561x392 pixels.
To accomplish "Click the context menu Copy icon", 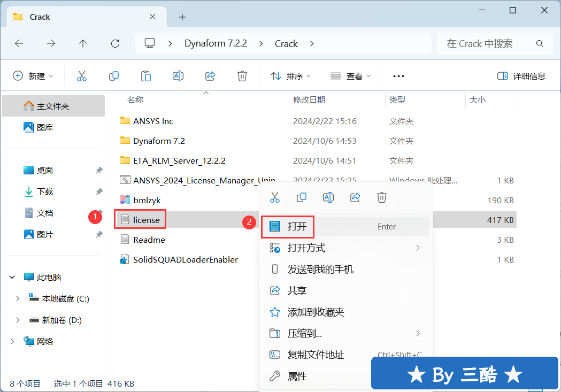I will 302,197.
